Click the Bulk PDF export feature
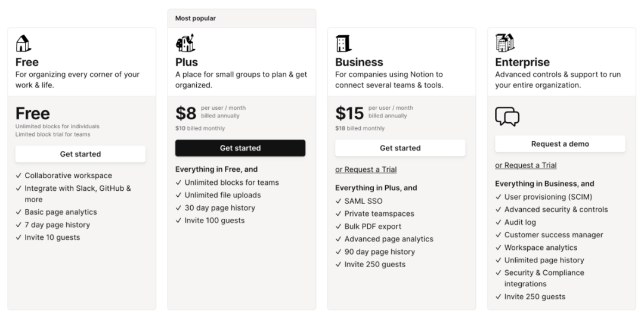Viewport: 644px width, 322px height. coord(373,227)
